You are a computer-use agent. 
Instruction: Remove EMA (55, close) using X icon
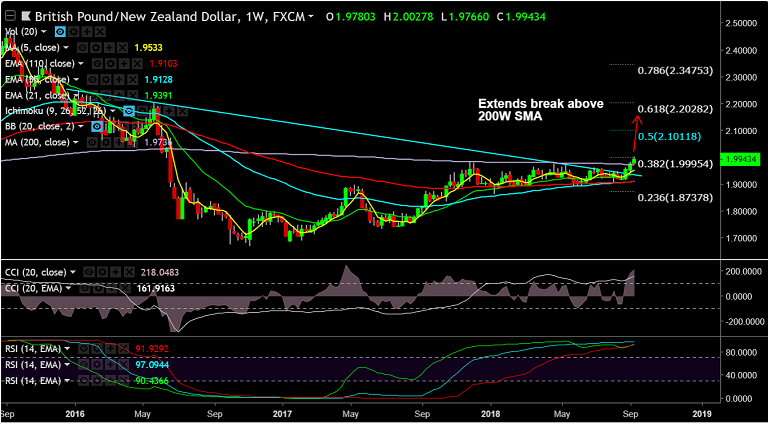click(133, 79)
